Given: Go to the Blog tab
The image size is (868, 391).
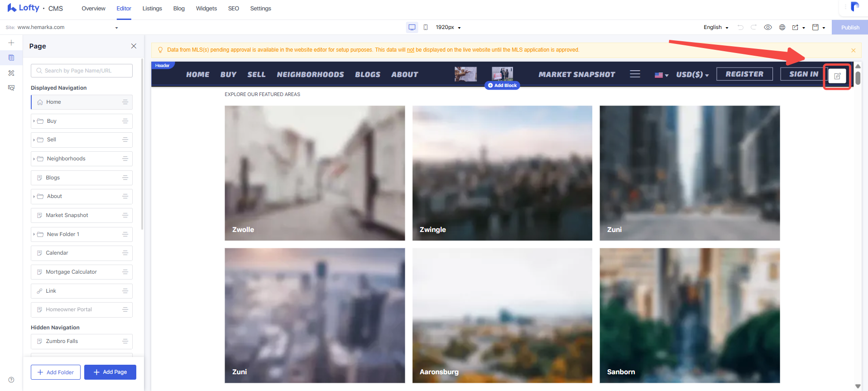Looking at the screenshot, I should pyautogui.click(x=179, y=9).
